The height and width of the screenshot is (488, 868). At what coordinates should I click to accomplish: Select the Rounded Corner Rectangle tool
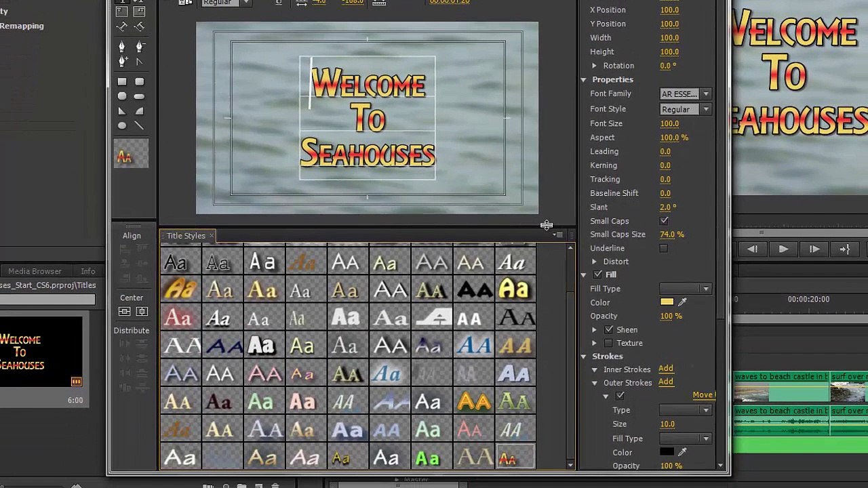point(139,81)
